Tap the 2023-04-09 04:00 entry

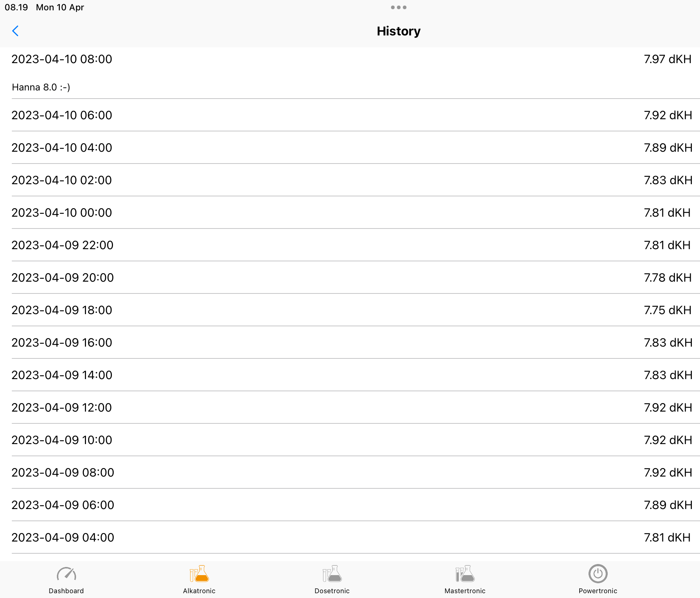63,537
